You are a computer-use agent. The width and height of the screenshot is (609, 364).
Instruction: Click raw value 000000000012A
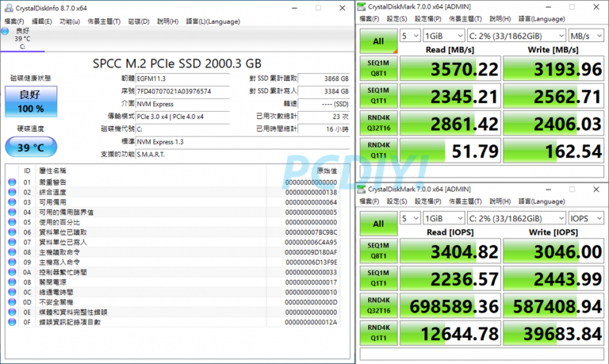311,322
